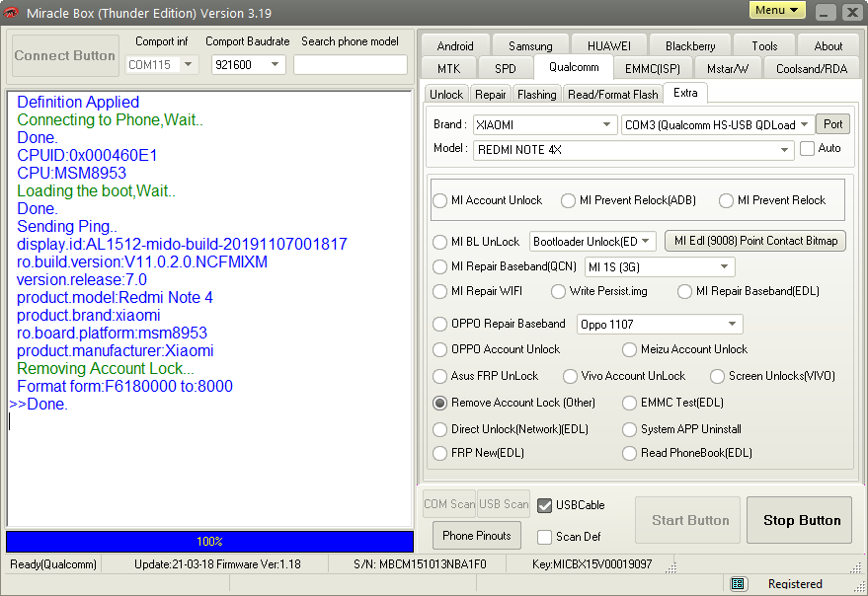This screenshot has height=596, width=868.
Task: Open the Flashing sub-tab
Action: coord(536,95)
